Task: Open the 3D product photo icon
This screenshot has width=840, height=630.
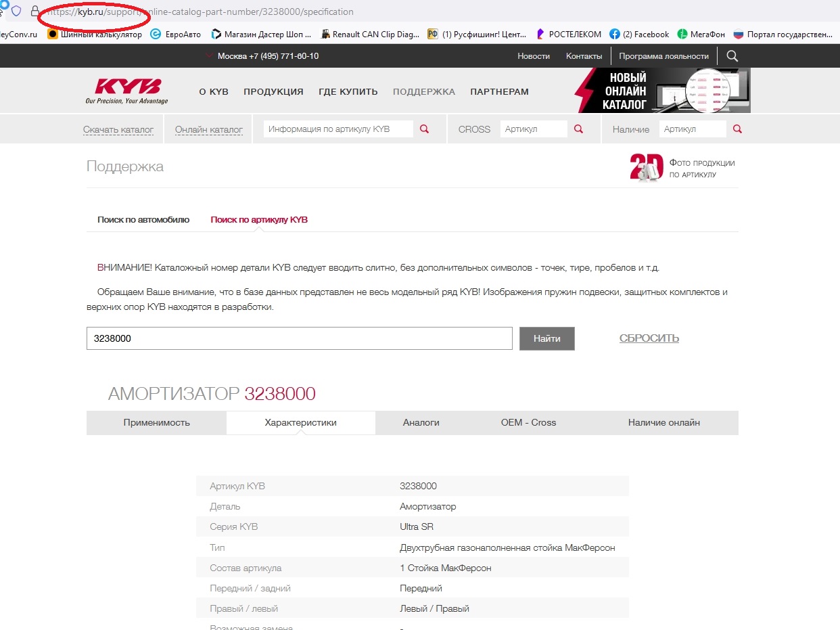Action: 646,167
